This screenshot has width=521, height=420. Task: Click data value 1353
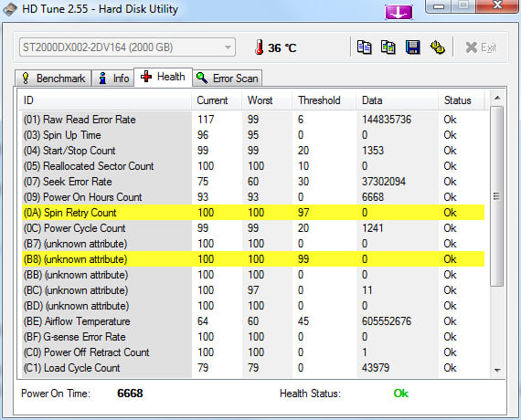pyautogui.click(x=373, y=151)
